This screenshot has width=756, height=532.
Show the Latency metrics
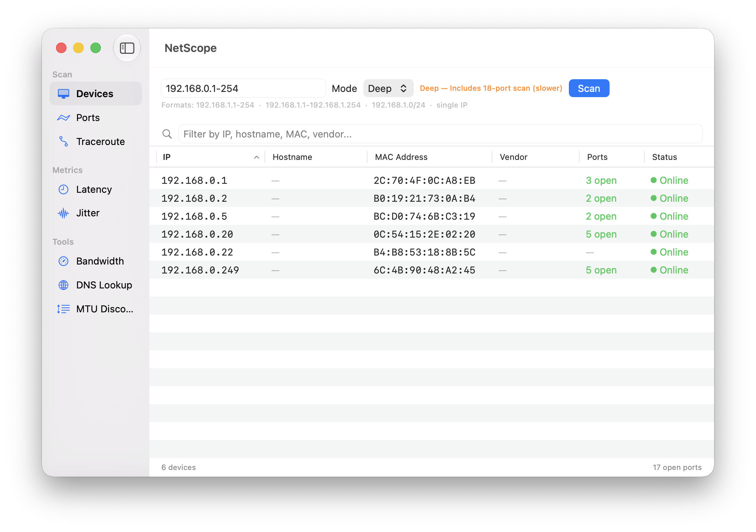94,189
